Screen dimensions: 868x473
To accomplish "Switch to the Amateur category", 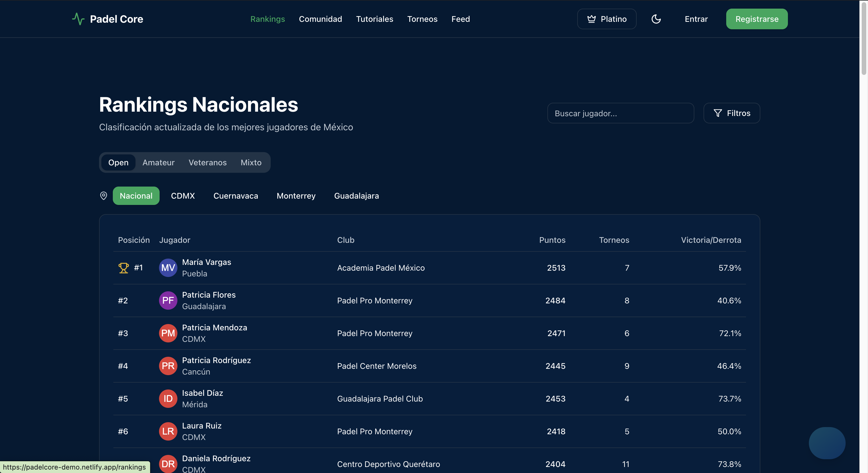I will tap(158, 162).
